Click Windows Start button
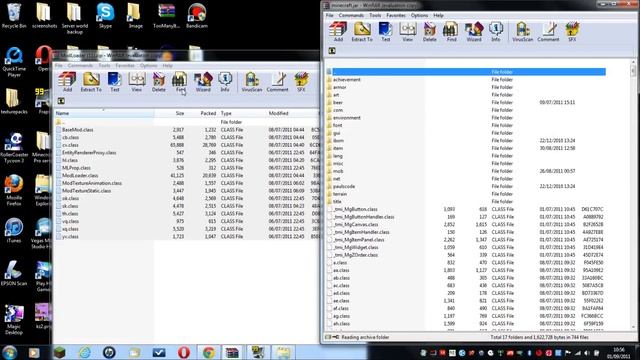Viewport: 640px width, 360px height. tap(9, 352)
